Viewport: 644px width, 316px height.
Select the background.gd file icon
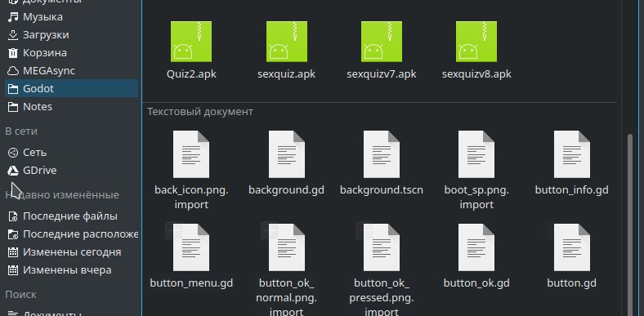(x=286, y=154)
